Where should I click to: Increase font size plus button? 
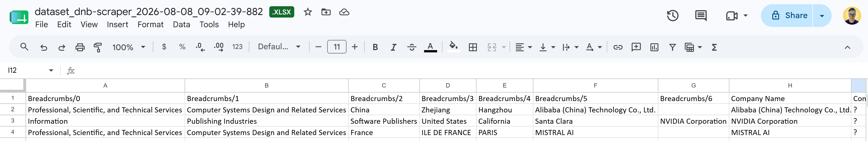[x=354, y=47]
